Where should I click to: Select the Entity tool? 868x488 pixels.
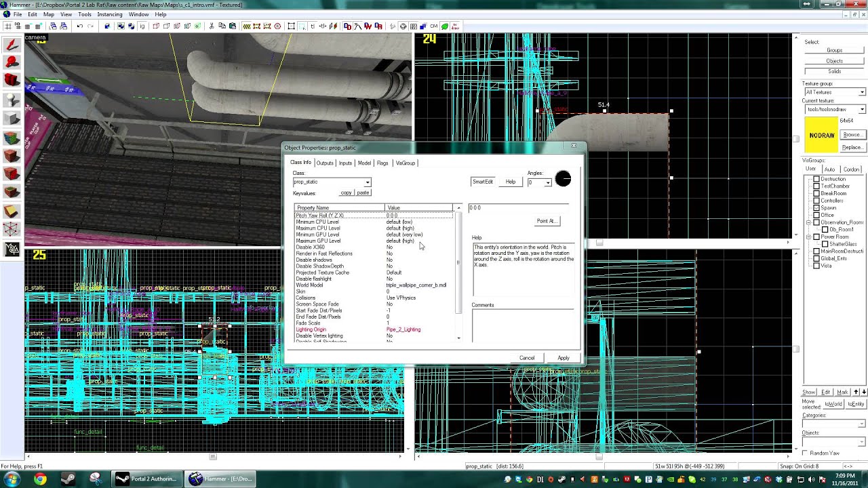click(12, 100)
